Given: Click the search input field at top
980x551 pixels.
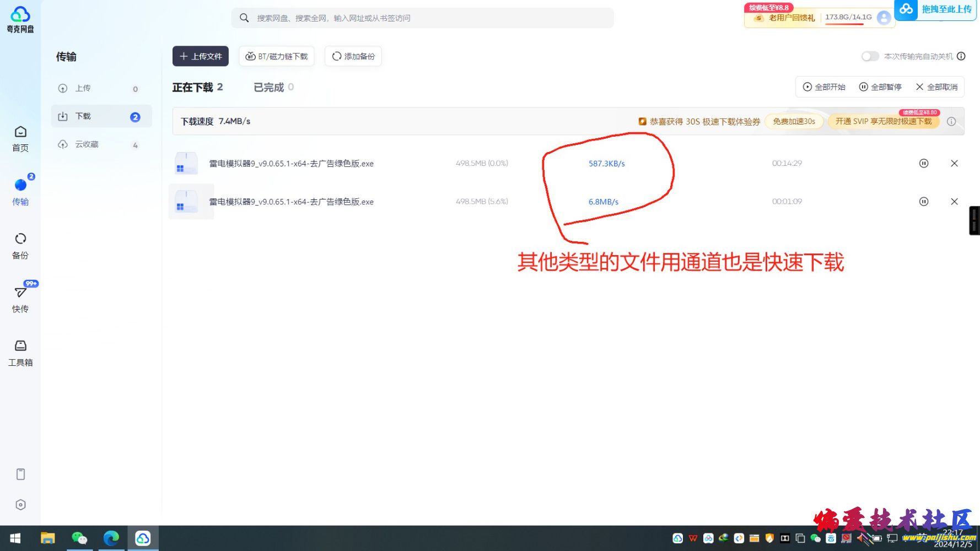Looking at the screenshot, I should (x=422, y=18).
